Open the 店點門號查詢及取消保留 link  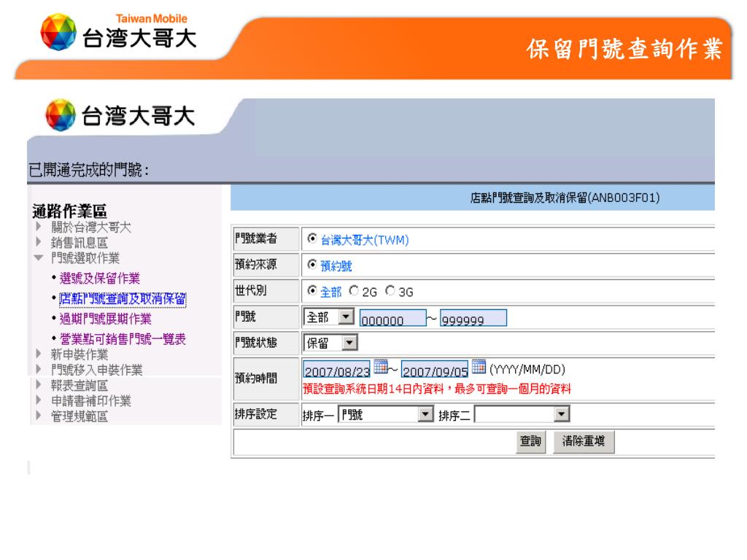(123, 298)
